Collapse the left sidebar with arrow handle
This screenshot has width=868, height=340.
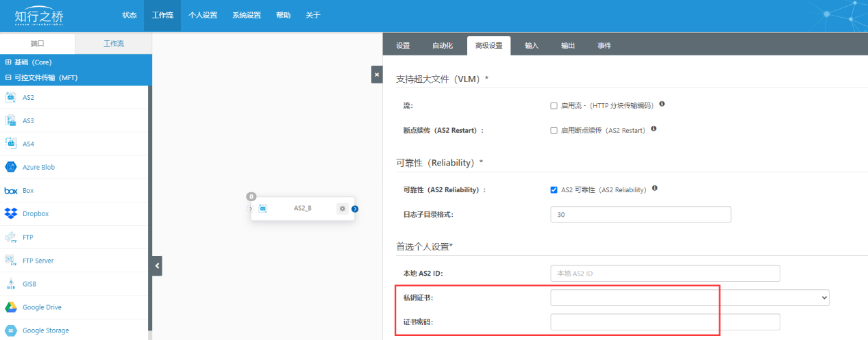[157, 265]
